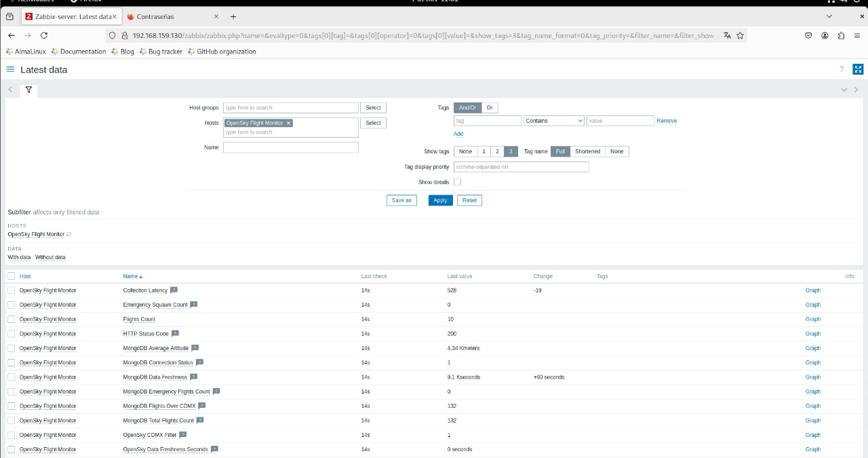
Task: Open description icon for HTTP Status Code
Action: tap(175, 333)
